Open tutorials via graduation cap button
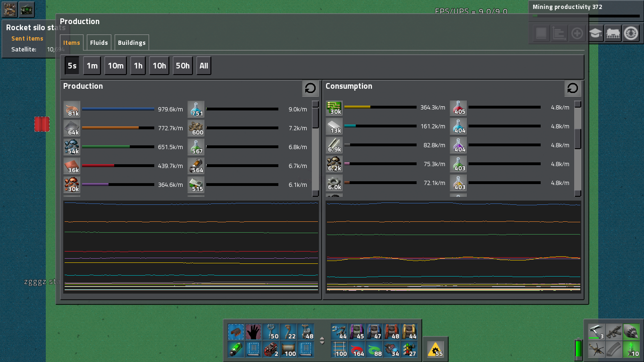 (595, 34)
